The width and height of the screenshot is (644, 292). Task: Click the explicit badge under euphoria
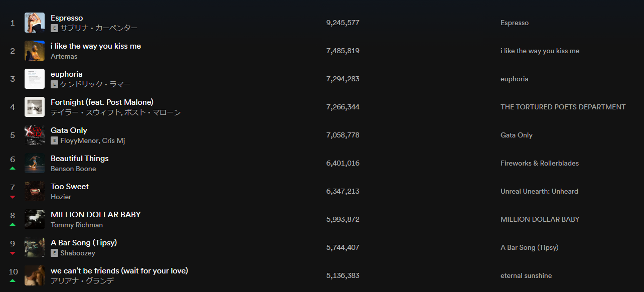click(54, 84)
